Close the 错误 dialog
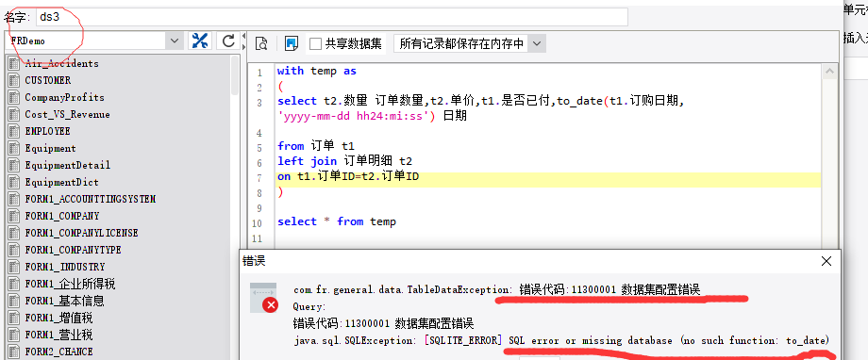Image resolution: width=868 pixels, height=360 pixels. click(826, 261)
